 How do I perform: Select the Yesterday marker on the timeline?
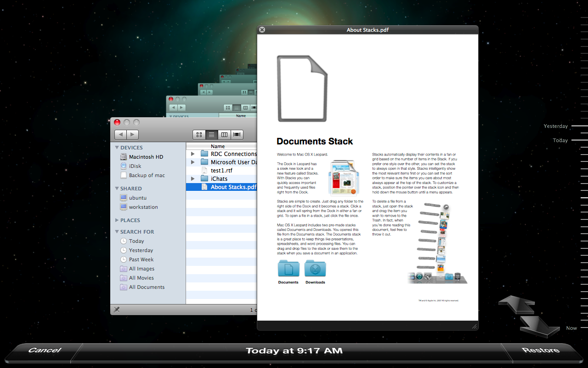(555, 126)
